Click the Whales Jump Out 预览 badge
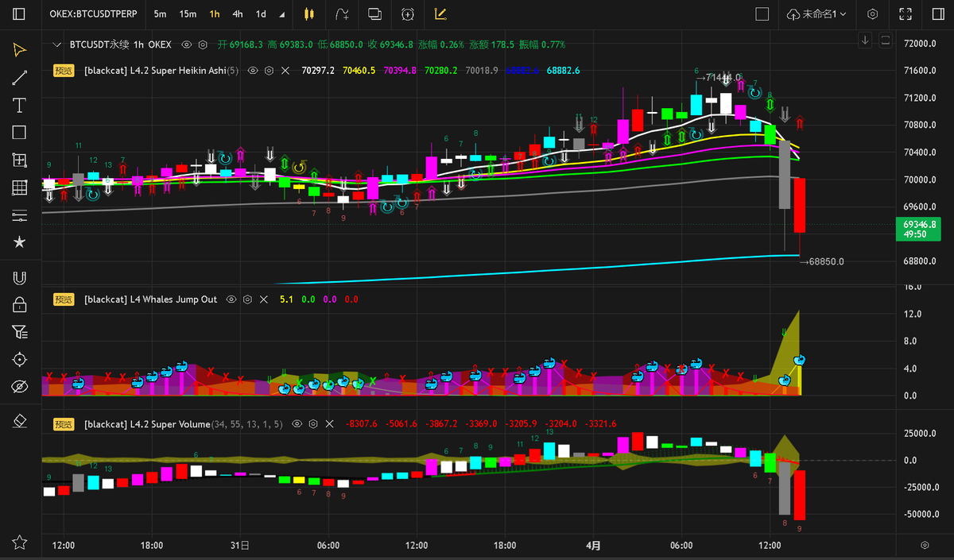Image resolution: width=954 pixels, height=560 pixels. (x=64, y=299)
